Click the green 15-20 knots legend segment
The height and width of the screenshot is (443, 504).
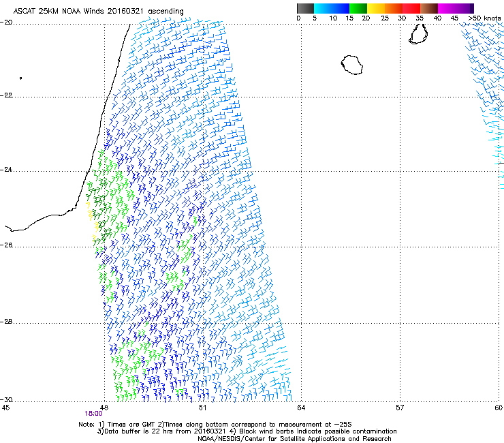coord(358,8)
